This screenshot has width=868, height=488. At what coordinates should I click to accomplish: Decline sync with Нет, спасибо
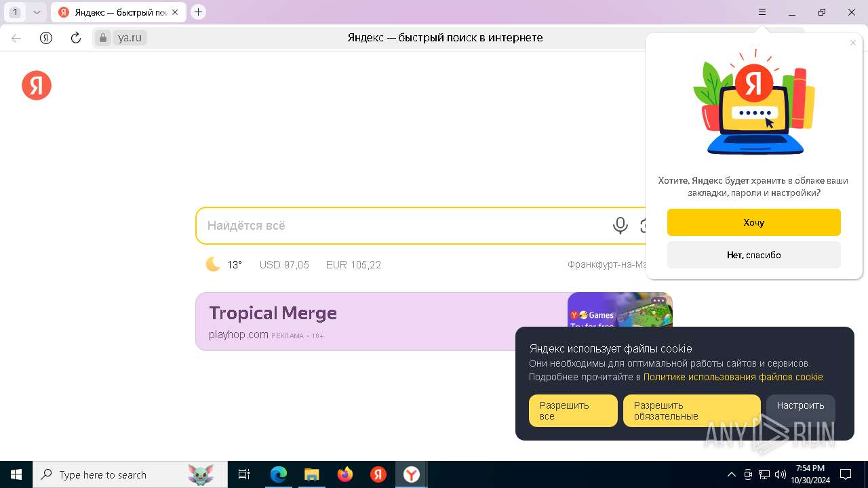click(x=754, y=255)
